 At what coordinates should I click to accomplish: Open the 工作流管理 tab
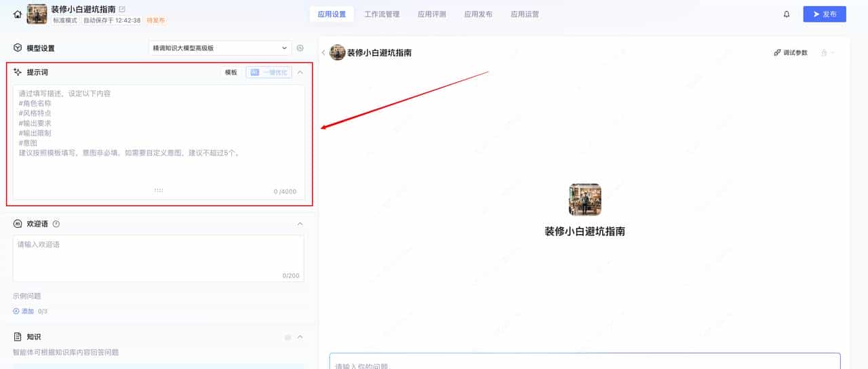point(382,14)
